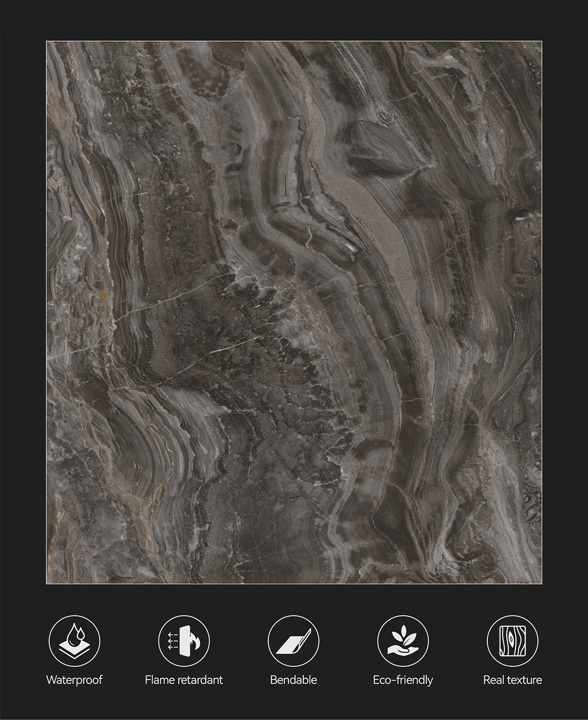This screenshot has height=720, width=588.
Task: Click the Waterproof circular icon
Action: click(74, 641)
